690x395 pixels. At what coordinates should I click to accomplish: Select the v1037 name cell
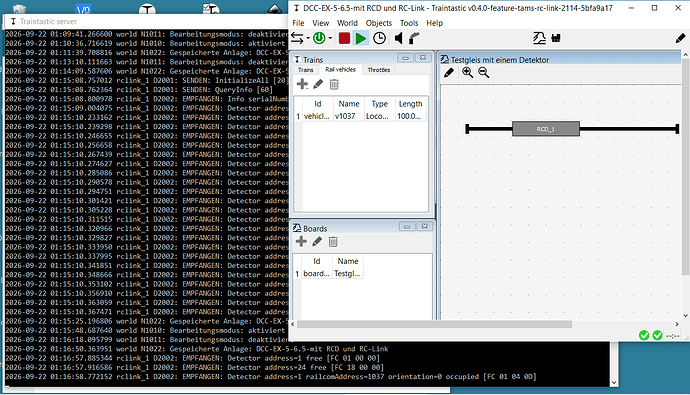[349, 116]
